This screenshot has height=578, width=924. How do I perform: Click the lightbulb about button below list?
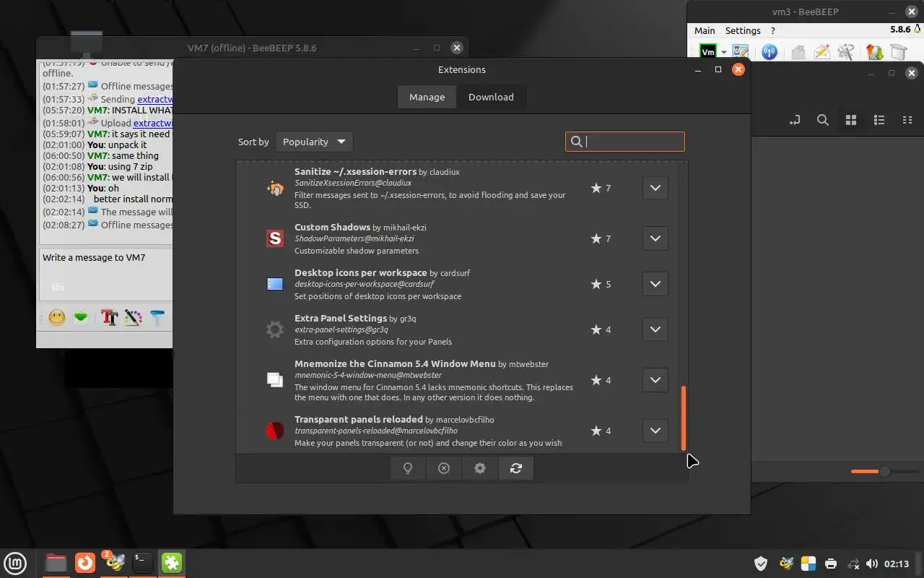coord(408,468)
